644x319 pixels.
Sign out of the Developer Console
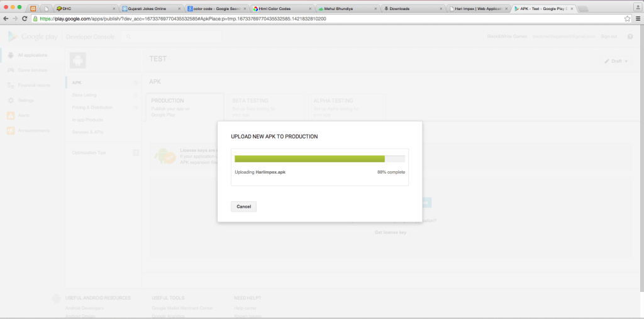click(x=609, y=36)
